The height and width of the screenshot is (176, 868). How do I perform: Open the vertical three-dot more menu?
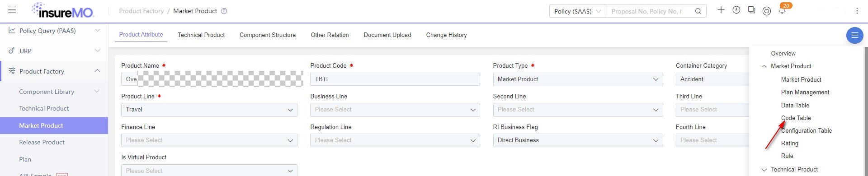(x=857, y=11)
